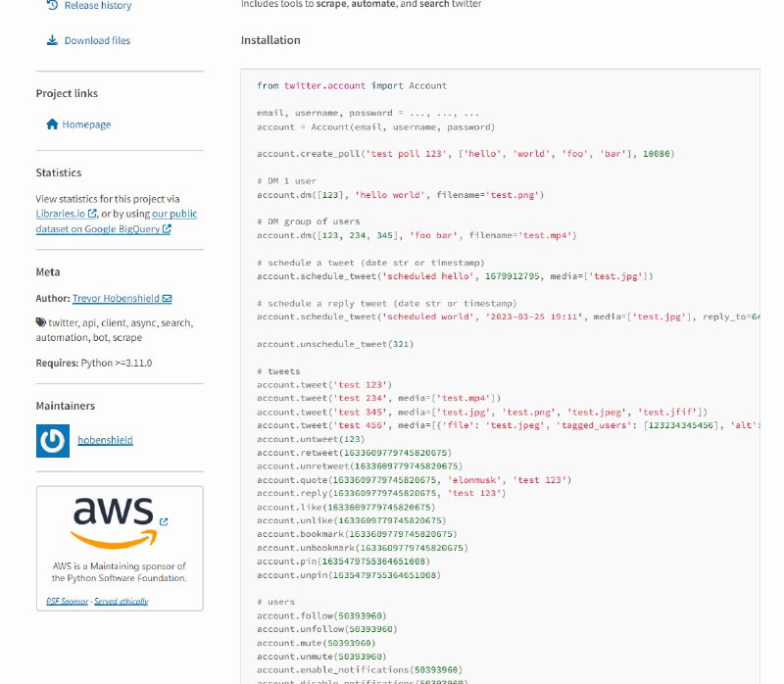This screenshot has height=684, width=784.
Task: Open the hobenshield maintainer profile link
Action: tap(105, 440)
